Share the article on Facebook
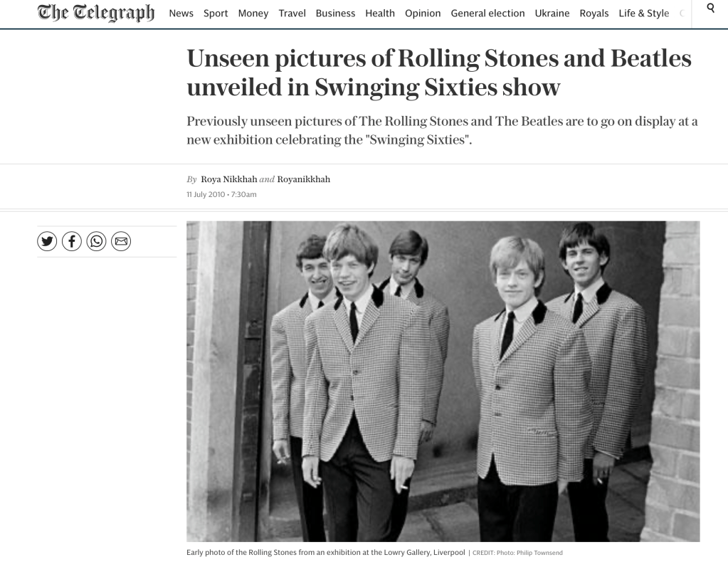This screenshot has height=562, width=728. 71,241
